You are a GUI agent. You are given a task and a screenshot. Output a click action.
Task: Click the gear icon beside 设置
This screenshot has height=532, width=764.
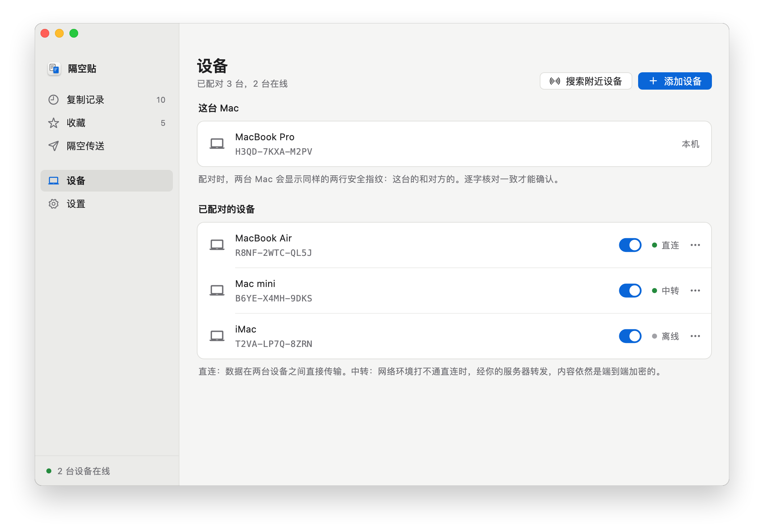pyautogui.click(x=54, y=204)
